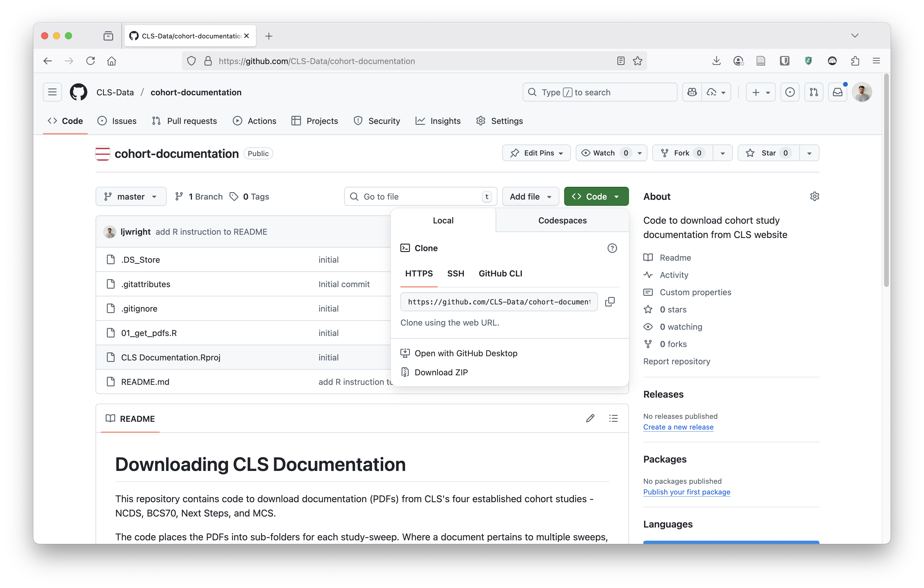Screen dimensions: 924x588
Task: Go to browser home page
Action: tap(112, 61)
